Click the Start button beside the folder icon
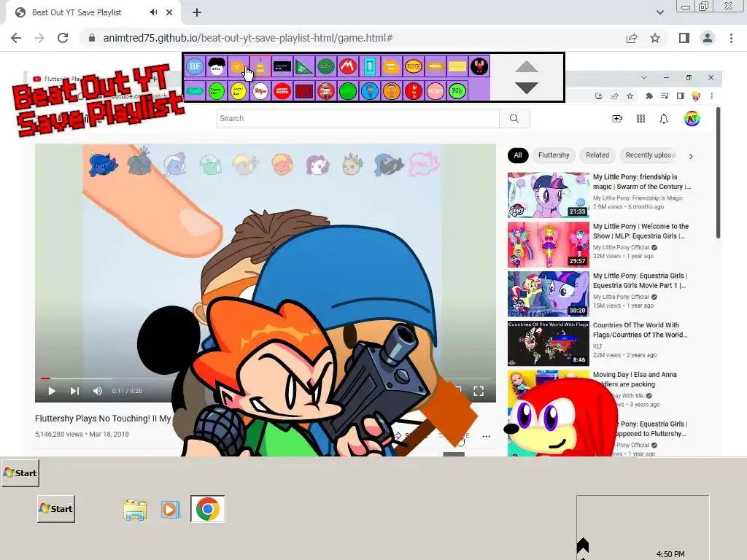Screen dimensions: 747x560 point(56,508)
